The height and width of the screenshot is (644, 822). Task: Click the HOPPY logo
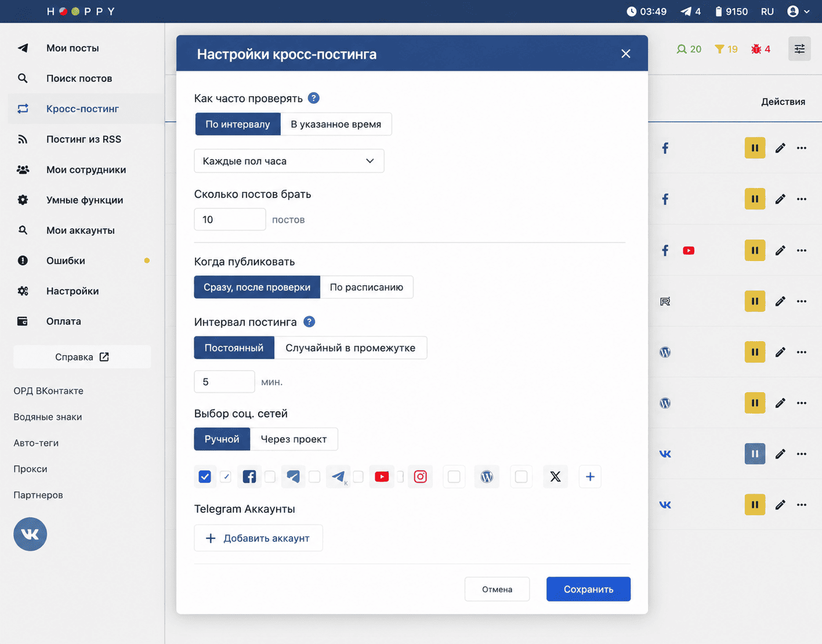(81, 12)
